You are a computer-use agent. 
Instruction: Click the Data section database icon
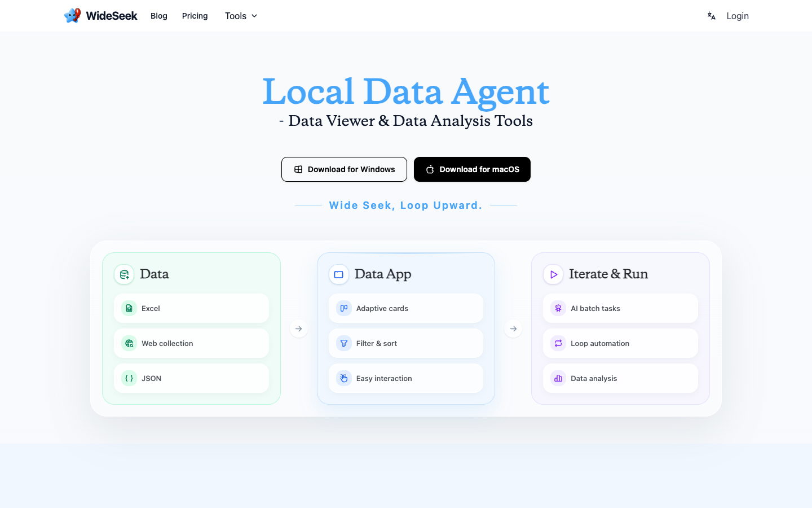click(x=124, y=274)
